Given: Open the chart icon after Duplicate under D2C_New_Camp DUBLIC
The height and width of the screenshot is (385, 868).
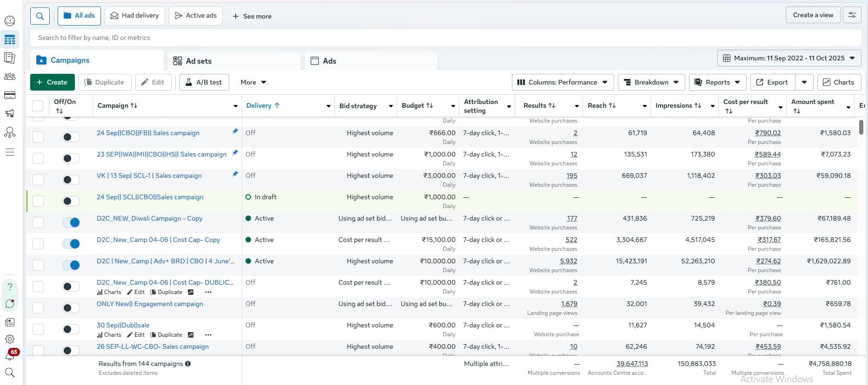Looking at the screenshot, I should pyautogui.click(x=191, y=292).
